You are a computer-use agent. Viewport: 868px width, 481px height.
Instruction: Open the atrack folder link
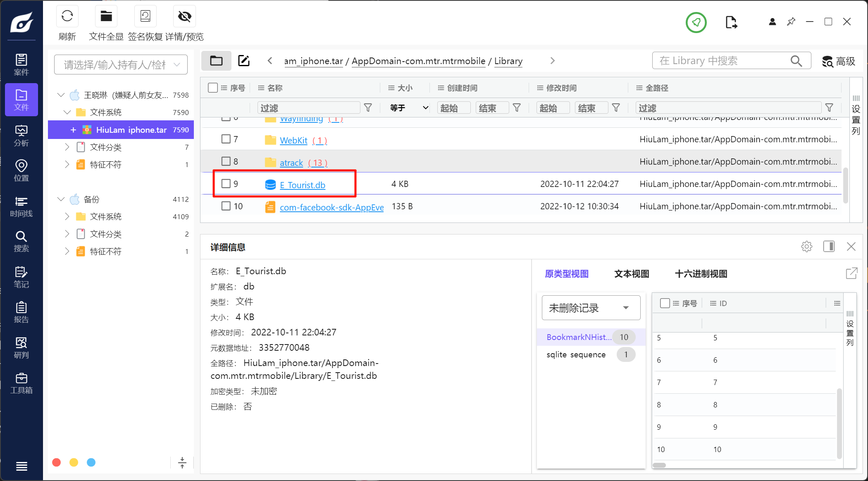pos(291,163)
